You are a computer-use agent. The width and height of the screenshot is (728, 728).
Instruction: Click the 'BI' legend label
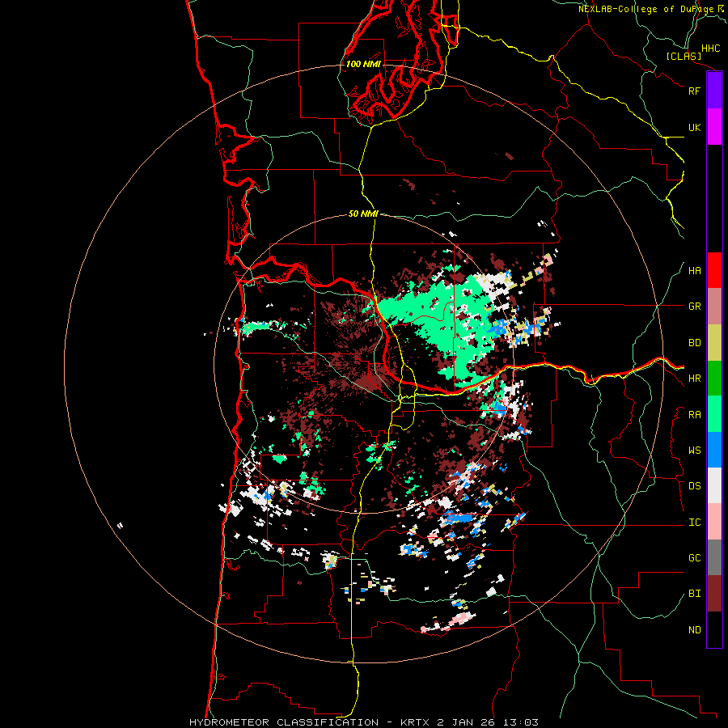point(694,594)
